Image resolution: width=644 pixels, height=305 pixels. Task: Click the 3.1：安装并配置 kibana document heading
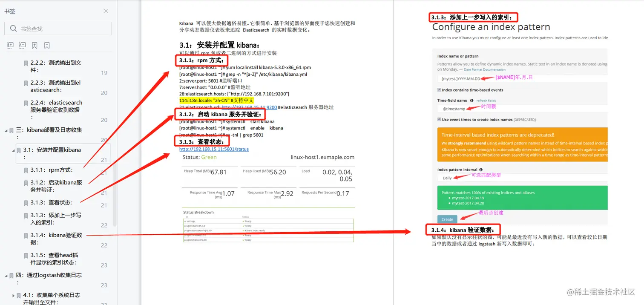coord(219,45)
